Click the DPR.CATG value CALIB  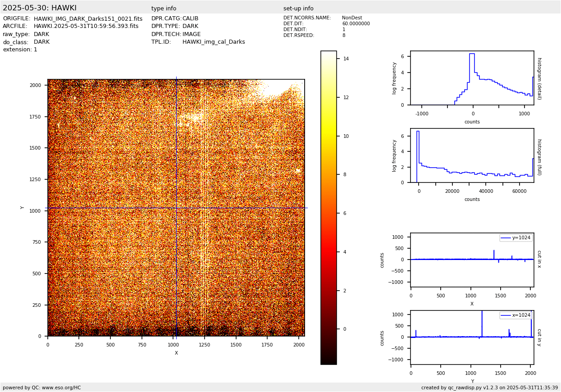[190, 19]
